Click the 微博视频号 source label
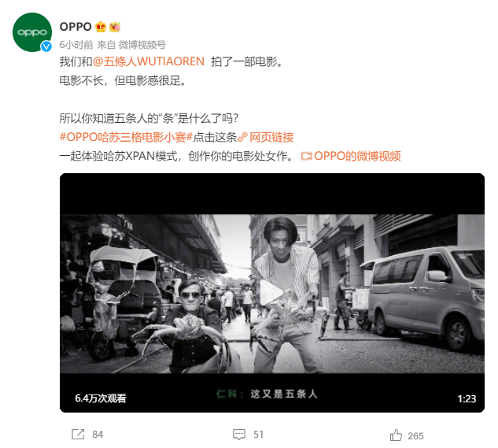The image size is (498, 448). (142, 45)
